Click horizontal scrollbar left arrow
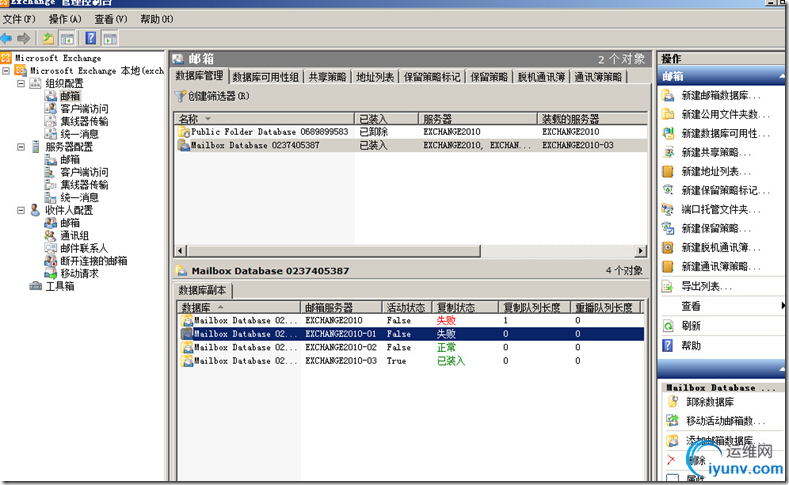The image size is (789, 485). pyautogui.click(x=181, y=251)
